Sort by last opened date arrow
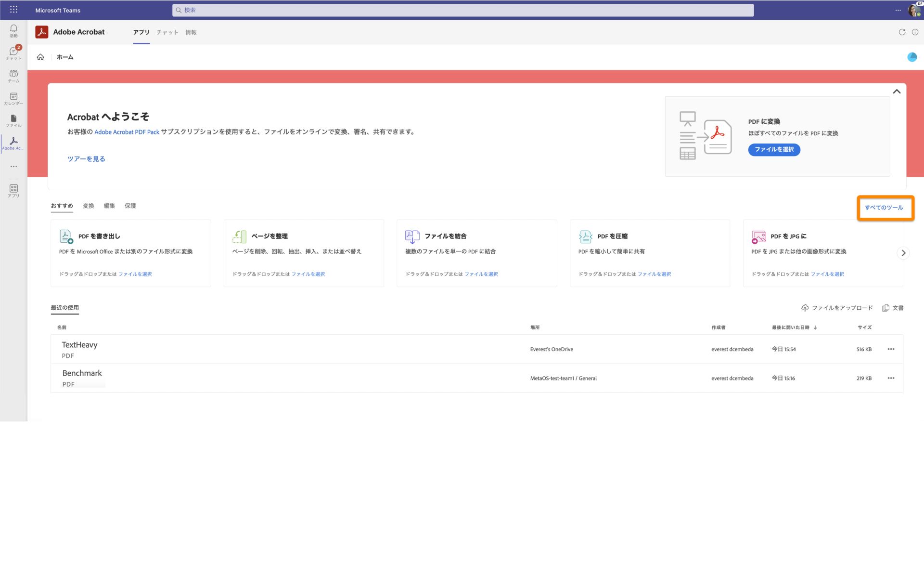 tap(815, 327)
